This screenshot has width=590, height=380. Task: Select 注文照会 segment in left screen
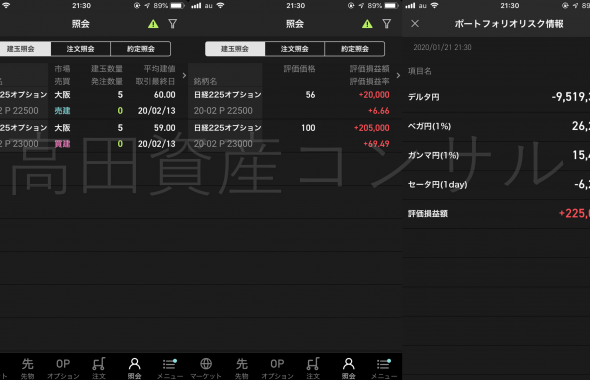pos(81,49)
